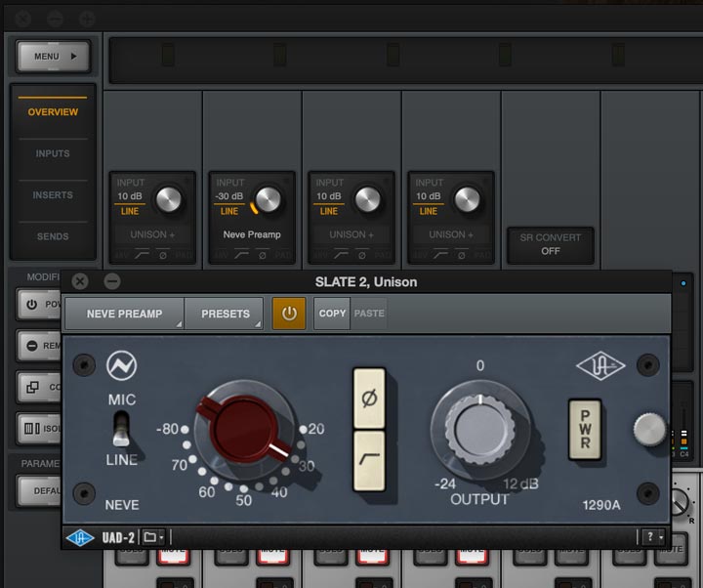Toggle SR CONVERT OFF setting
This screenshot has width=703, height=588.
click(x=551, y=245)
